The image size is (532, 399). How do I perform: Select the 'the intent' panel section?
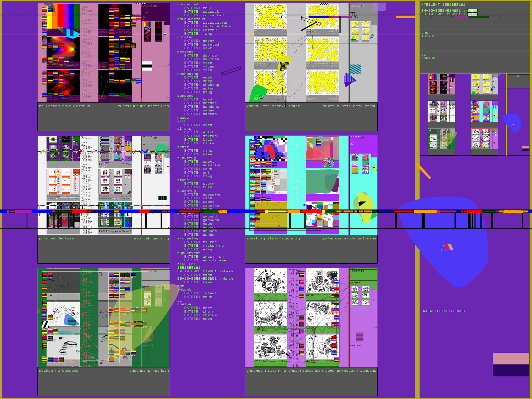[475, 40]
